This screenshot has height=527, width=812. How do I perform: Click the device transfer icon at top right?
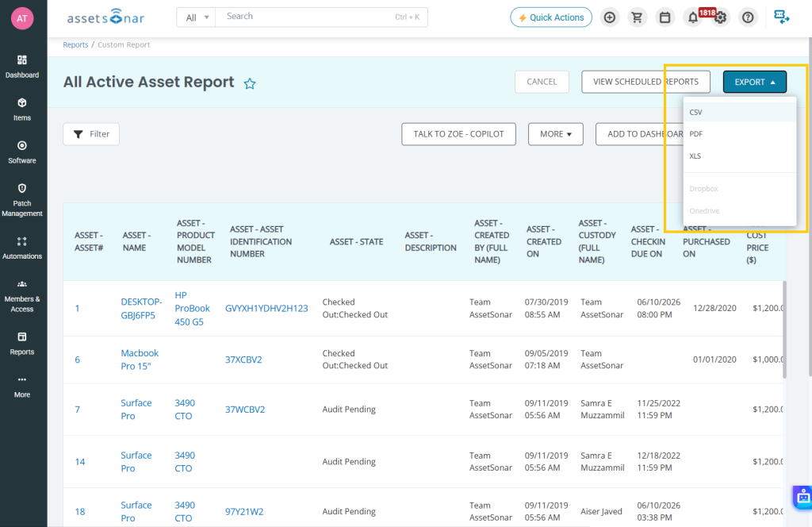(x=781, y=17)
